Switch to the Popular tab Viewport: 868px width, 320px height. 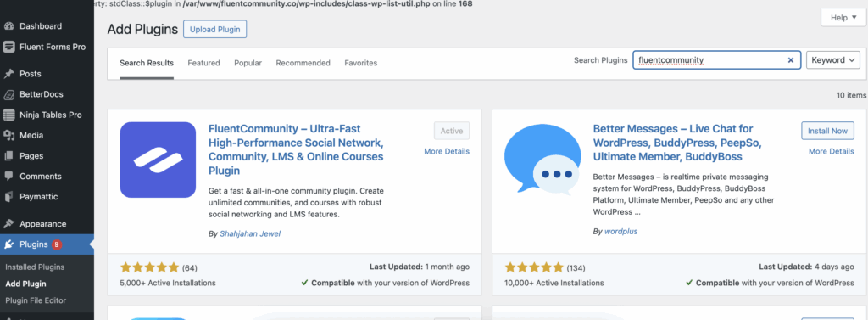248,63
